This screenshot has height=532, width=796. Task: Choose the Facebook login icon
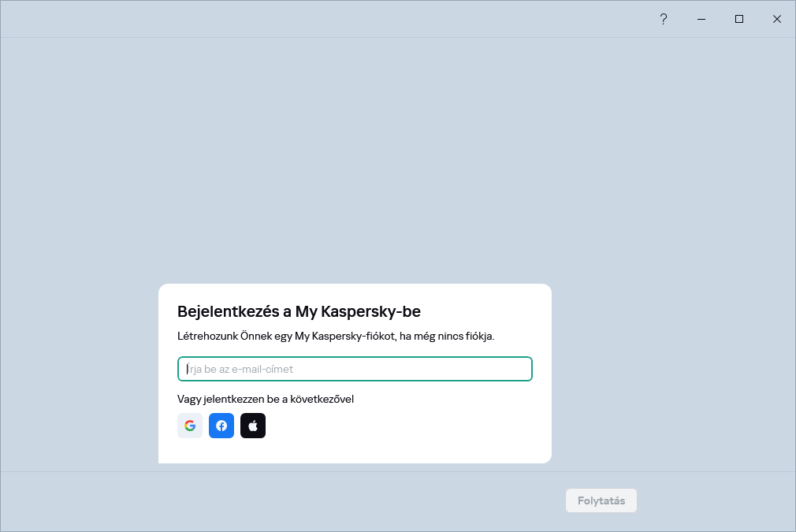click(x=221, y=426)
